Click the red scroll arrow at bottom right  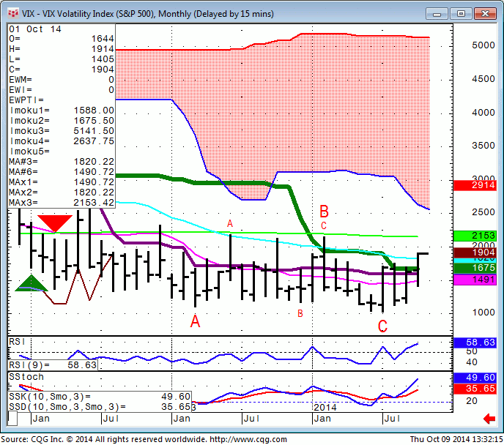point(489,419)
